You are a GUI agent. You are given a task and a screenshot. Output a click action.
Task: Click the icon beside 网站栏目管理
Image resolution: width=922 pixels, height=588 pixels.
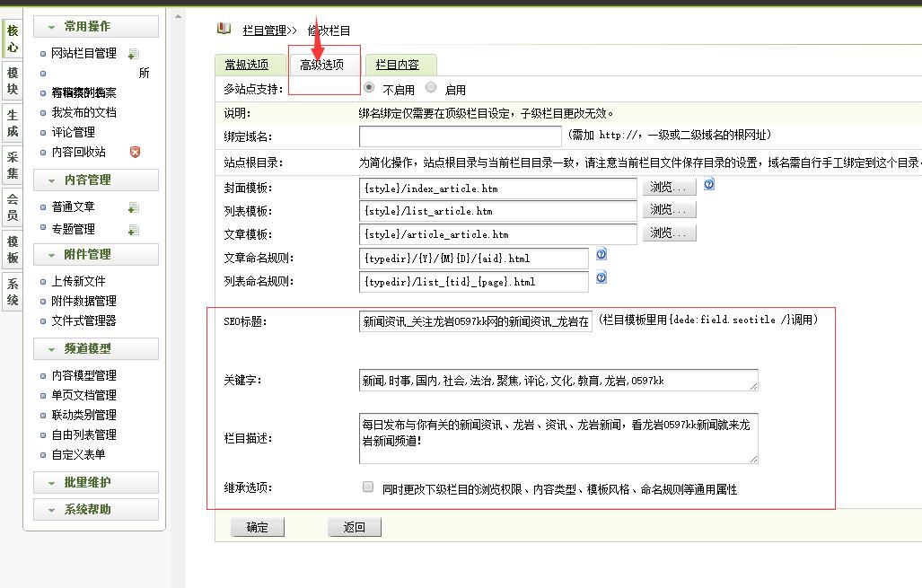(133, 54)
